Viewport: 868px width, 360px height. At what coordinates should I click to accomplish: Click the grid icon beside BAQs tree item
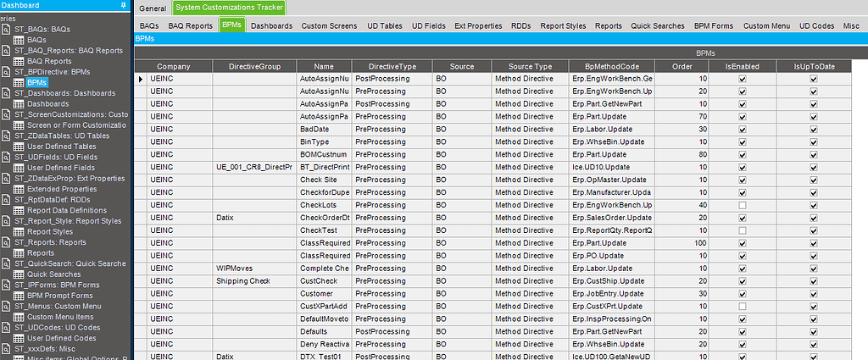tap(19, 40)
